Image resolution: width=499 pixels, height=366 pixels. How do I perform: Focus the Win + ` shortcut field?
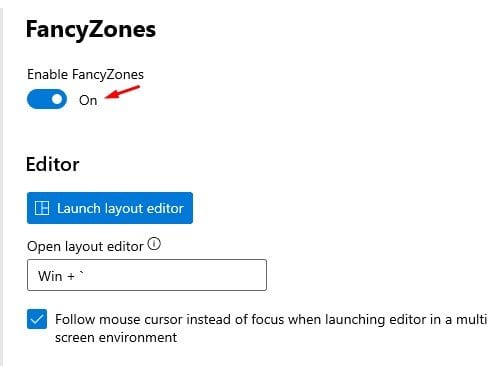[x=147, y=275]
